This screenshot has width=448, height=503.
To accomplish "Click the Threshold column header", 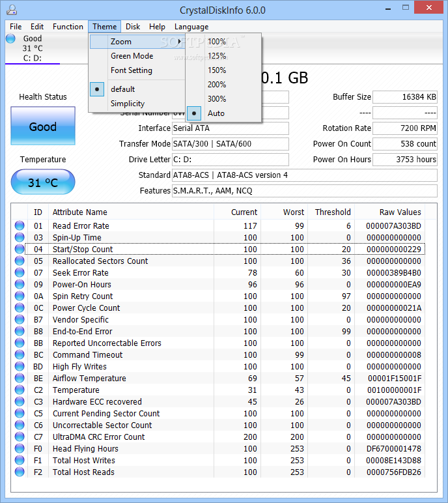I will pyautogui.click(x=331, y=212).
